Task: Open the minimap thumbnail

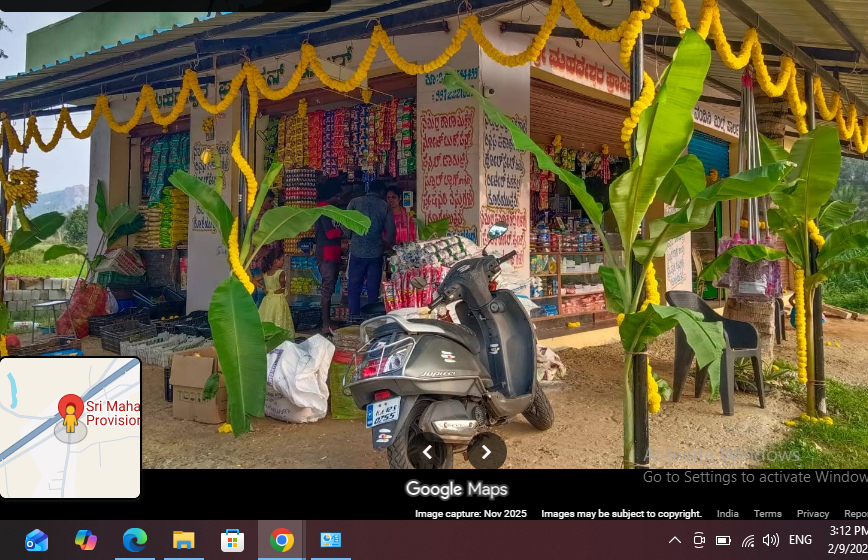Action: pos(70,428)
